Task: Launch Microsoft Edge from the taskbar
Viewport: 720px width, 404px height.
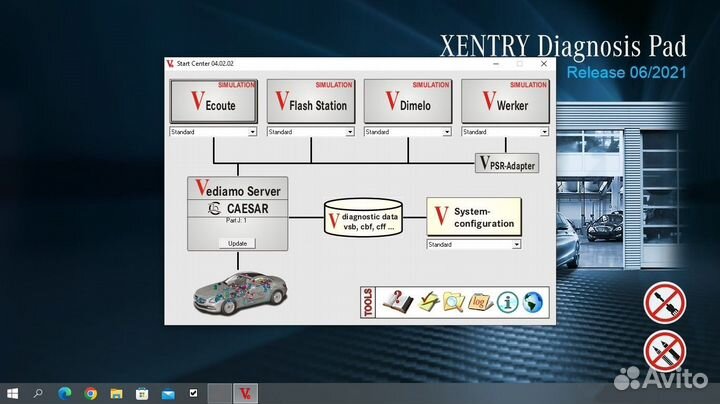Action: pyautogui.click(x=65, y=393)
